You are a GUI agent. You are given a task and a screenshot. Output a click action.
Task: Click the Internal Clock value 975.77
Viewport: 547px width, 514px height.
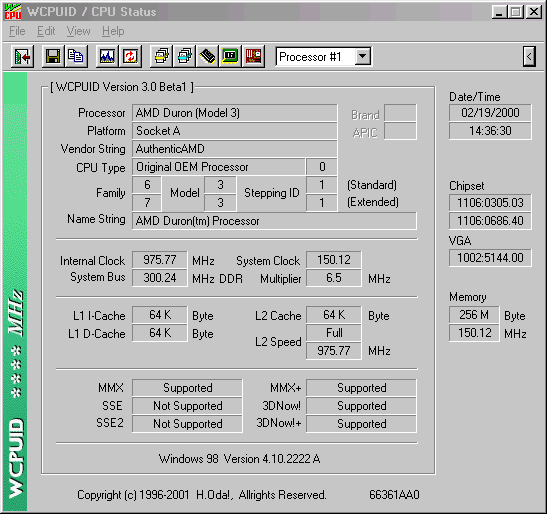point(160,260)
